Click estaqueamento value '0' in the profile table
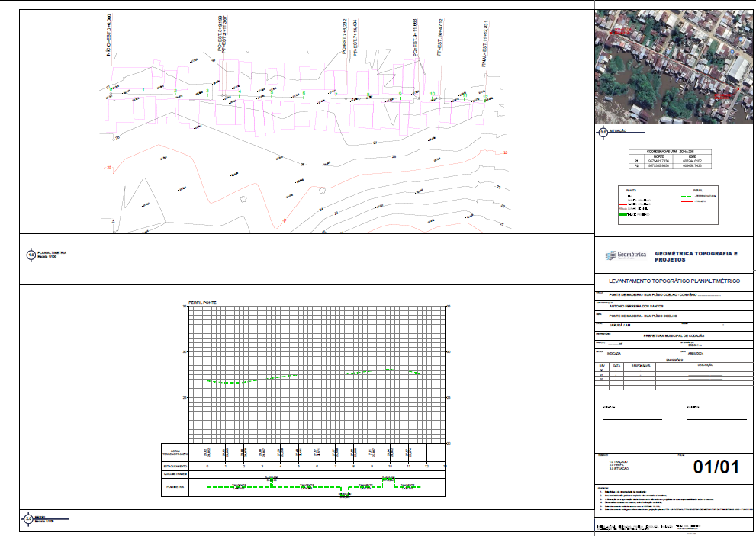The width and height of the screenshot is (756, 536). [x=207, y=467]
